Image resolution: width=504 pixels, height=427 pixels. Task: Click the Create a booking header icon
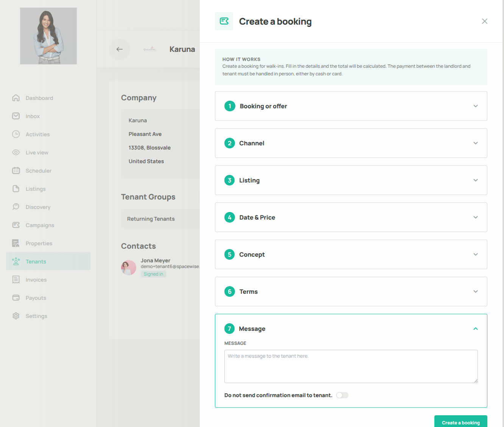coord(224,21)
